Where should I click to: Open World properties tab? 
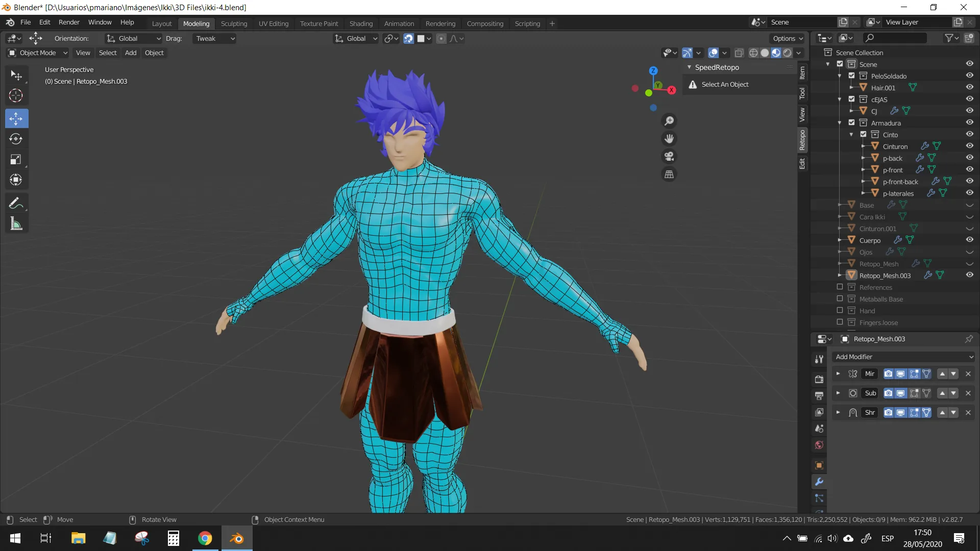(x=819, y=445)
